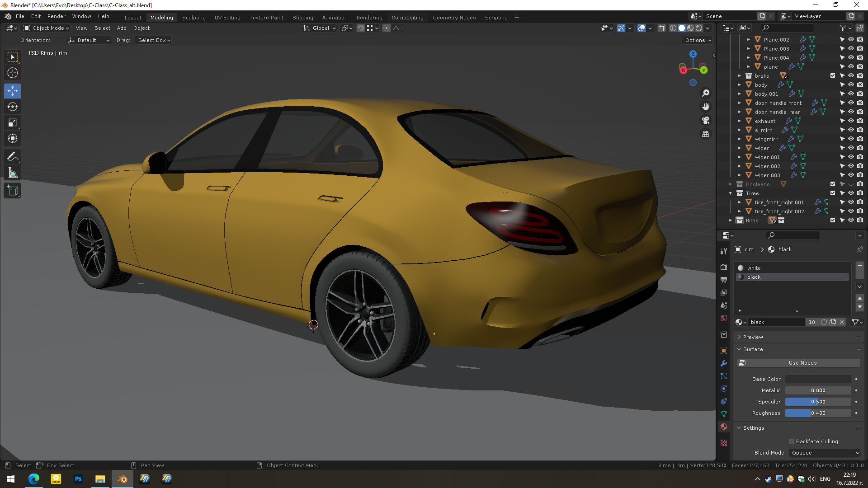Screen dimensions: 868x488
Task: Open the Render menu
Action: click(57, 16)
